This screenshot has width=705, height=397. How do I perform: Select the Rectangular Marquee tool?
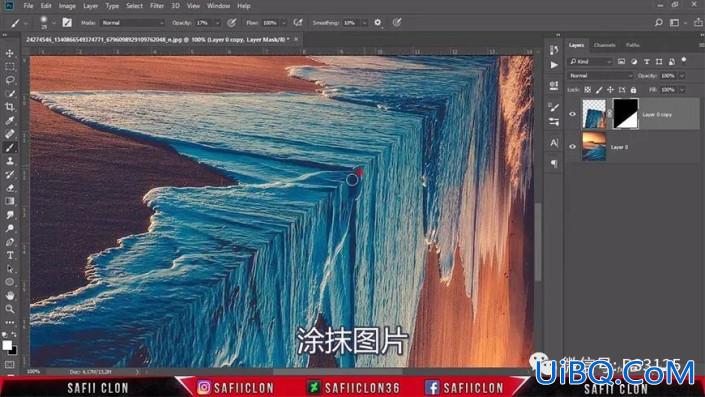pos(9,67)
